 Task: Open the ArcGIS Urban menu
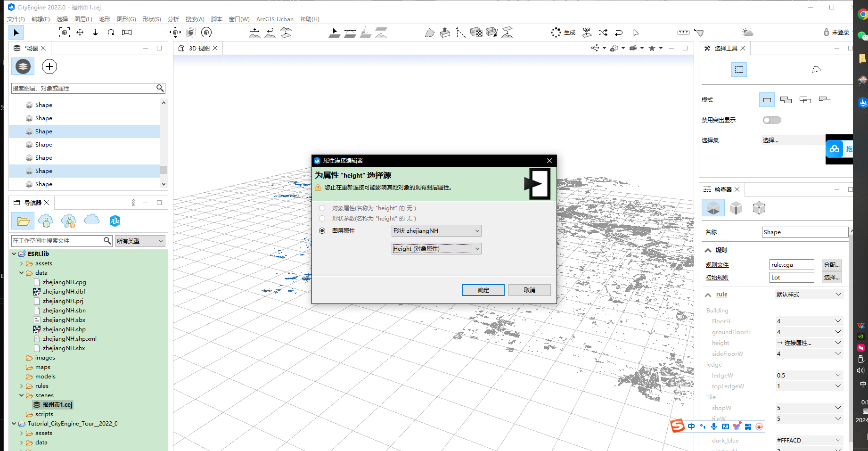(x=275, y=19)
